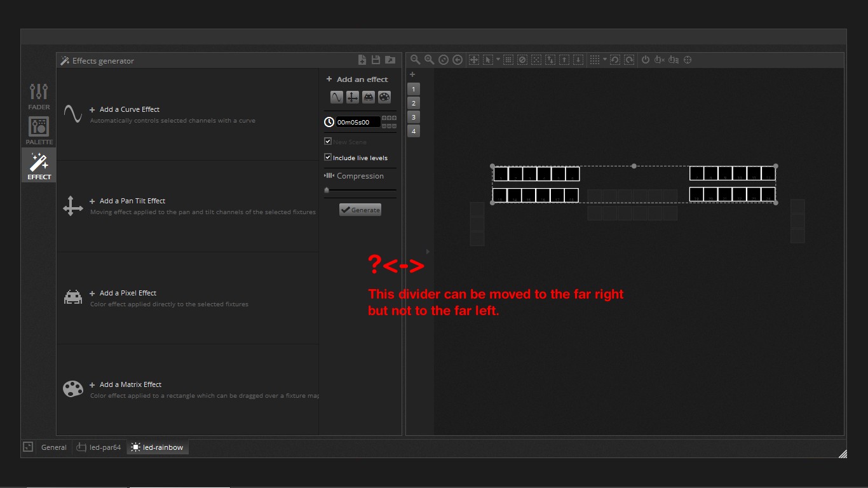
Task: Click the layout icon left of General tab
Action: click(x=28, y=447)
